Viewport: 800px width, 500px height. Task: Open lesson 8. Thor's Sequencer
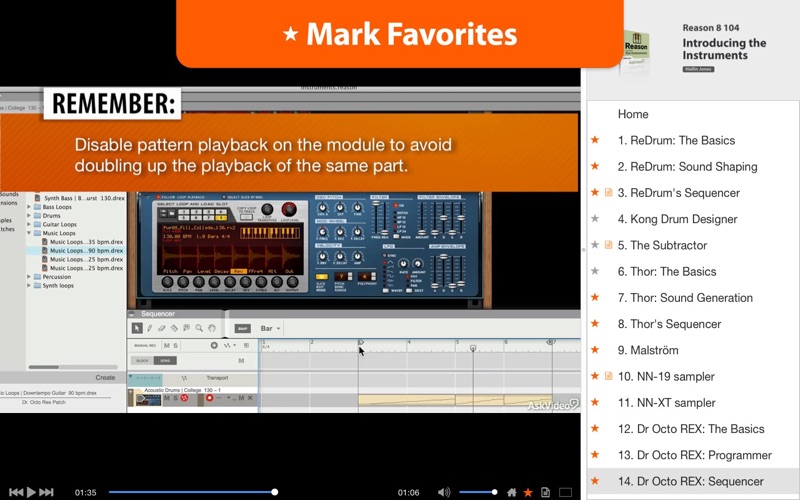[669, 323]
